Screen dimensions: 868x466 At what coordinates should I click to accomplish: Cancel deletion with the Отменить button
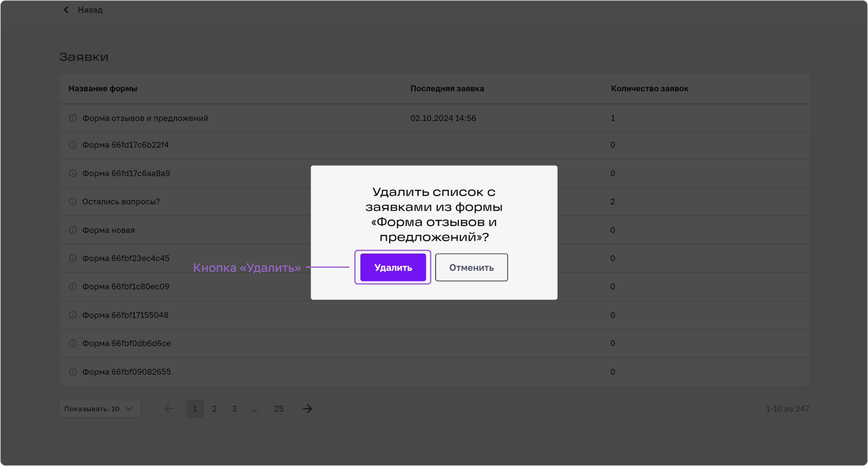click(x=472, y=267)
